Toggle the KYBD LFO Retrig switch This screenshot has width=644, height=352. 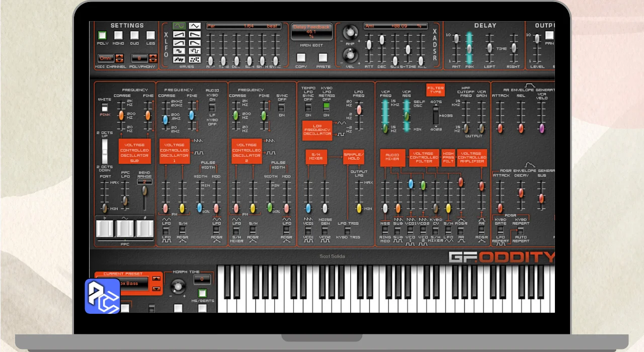point(327,106)
